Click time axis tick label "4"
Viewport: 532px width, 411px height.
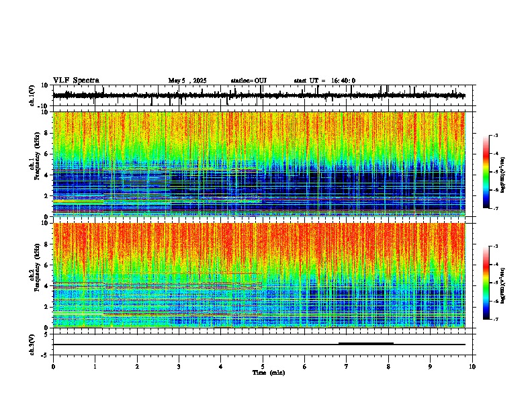pos(221,367)
